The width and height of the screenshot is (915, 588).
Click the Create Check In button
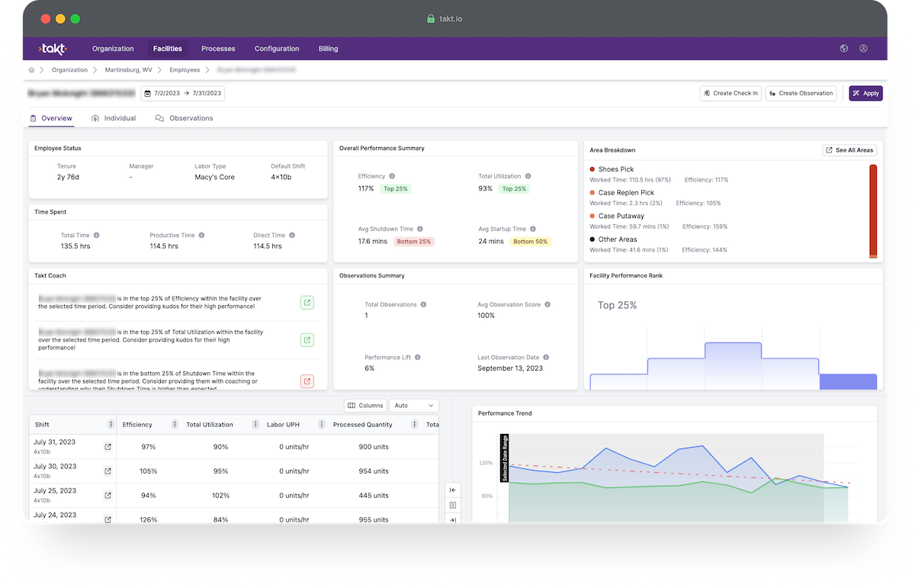tap(730, 93)
